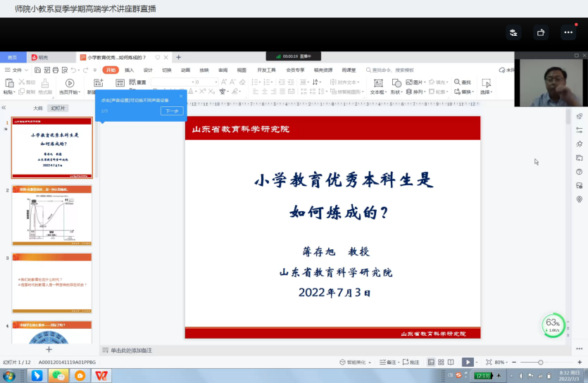Click the format painter (格式刷) icon

click(45, 83)
